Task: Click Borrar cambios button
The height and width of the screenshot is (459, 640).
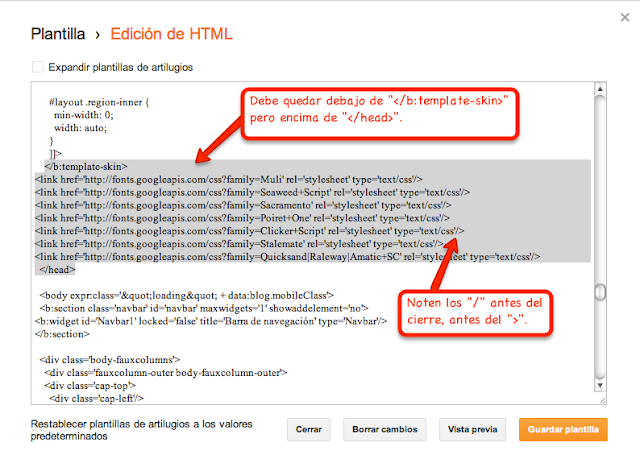Action: click(384, 430)
